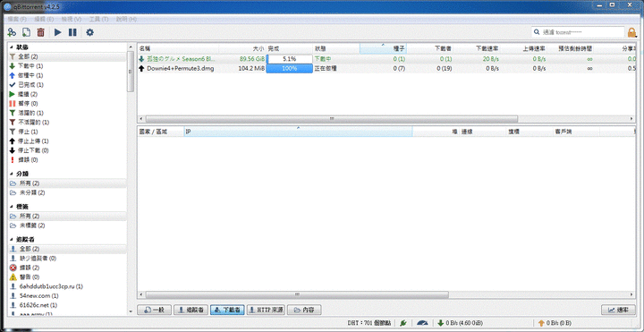Viewport: 644px width, 332px height.
Task: Focus the torrent filter search field
Action: click(x=578, y=32)
